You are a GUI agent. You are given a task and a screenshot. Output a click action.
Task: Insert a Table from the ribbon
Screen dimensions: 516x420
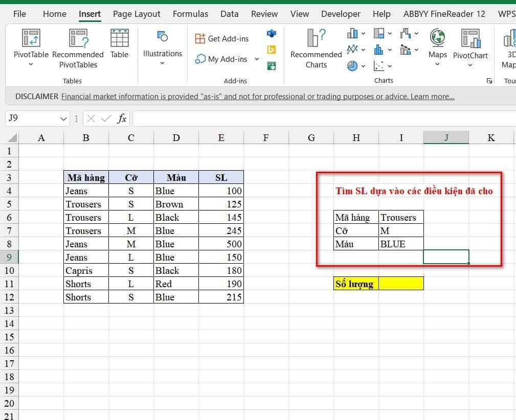pos(119,39)
